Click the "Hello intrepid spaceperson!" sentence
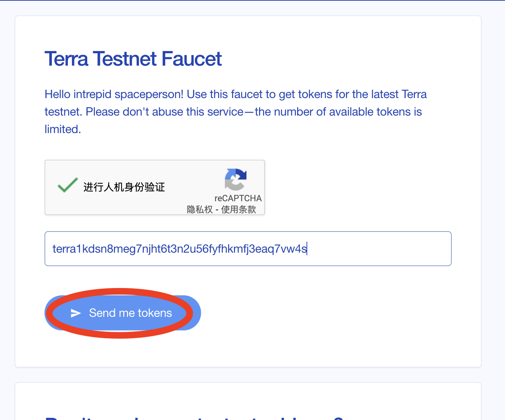505x420 pixels. (114, 94)
